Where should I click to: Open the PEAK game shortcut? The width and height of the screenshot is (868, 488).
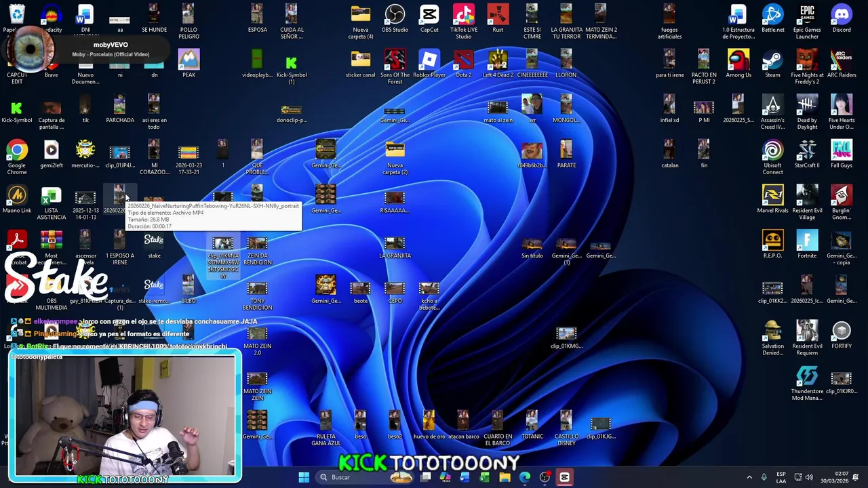click(189, 64)
